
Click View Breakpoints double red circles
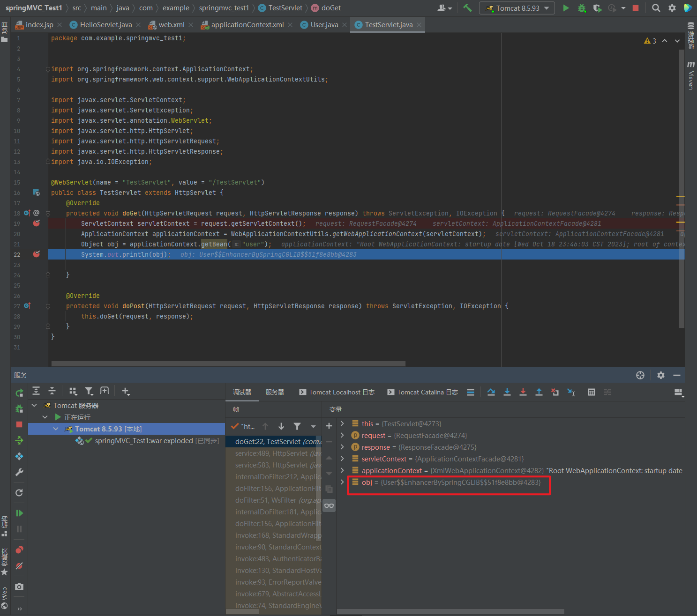[19, 550]
